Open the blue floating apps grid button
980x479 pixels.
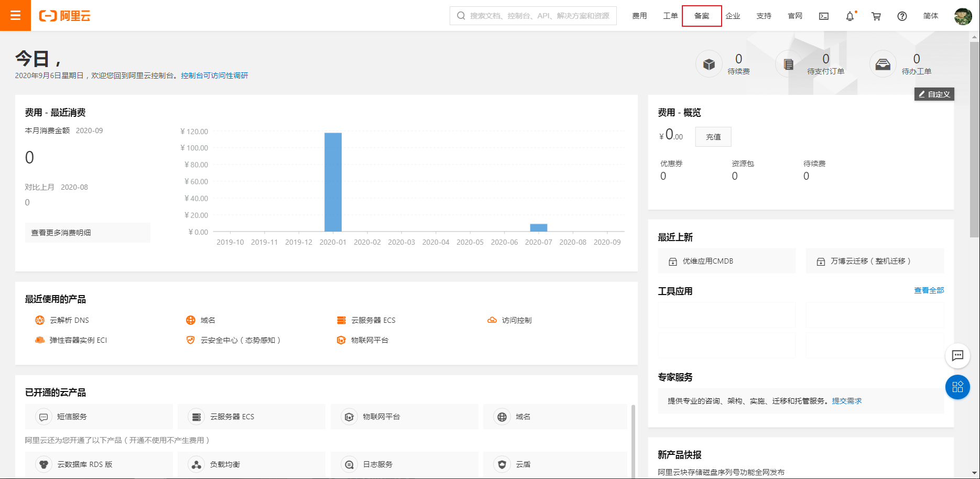point(957,387)
